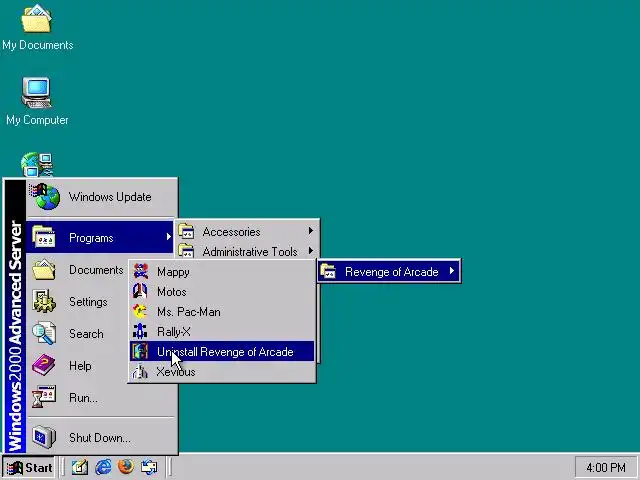The width and height of the screenshot is (640, 480).
Task: Click the Windows Update globe icon
Action: (x=45, y=196)
